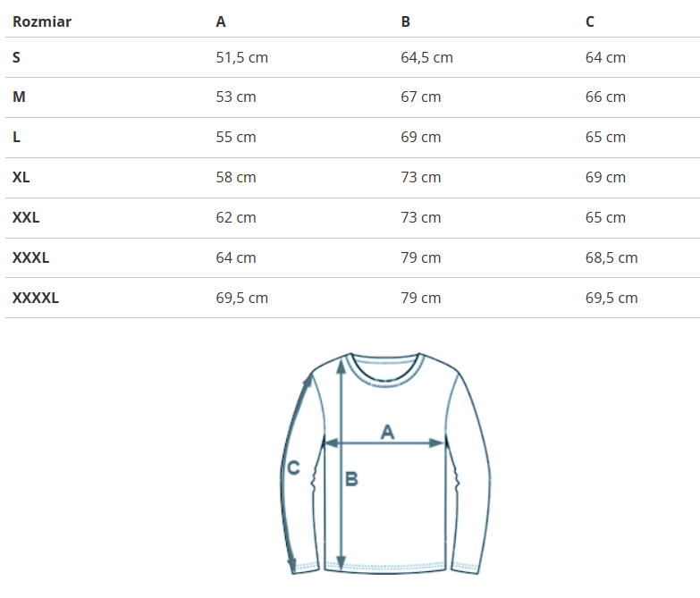Click the letter A chest-width label in diagram
The image size is (700, 598).
pyautogui.click(x=387, y=432)
